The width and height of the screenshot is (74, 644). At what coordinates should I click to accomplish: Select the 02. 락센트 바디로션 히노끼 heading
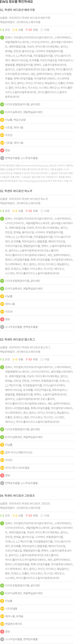[16, 191]
